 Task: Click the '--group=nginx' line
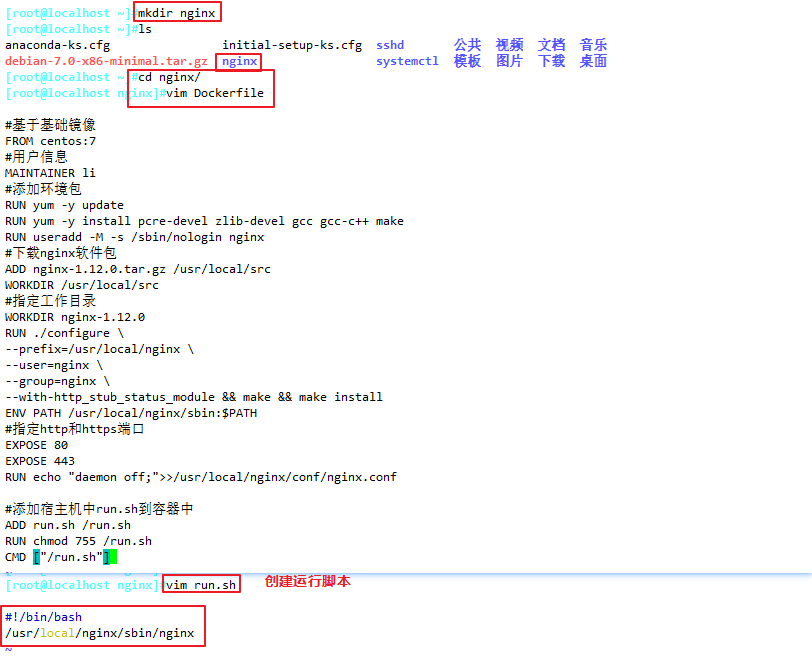57,382
